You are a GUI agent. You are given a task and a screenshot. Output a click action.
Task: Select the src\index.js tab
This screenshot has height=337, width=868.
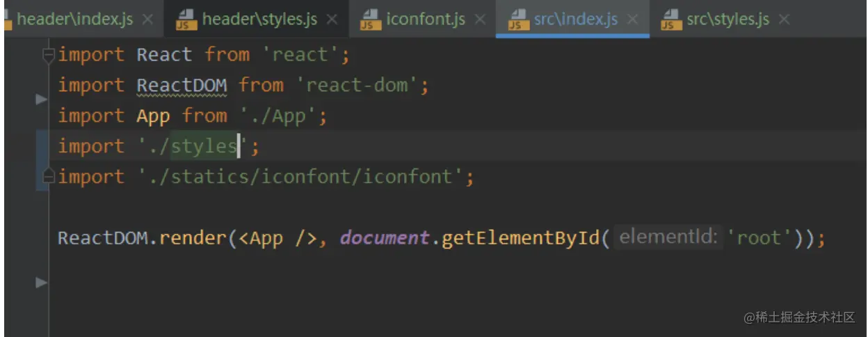pyautogui.click(x=572, y=19)
